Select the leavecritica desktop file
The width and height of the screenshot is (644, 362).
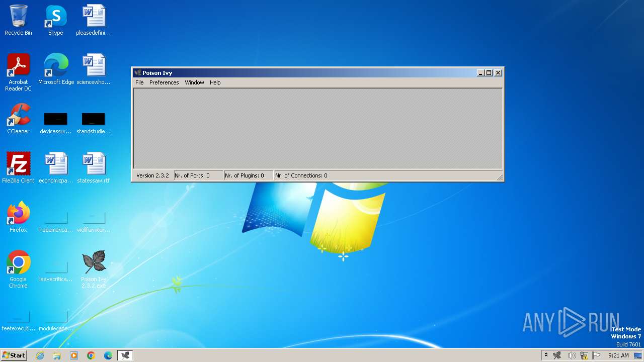56,270
